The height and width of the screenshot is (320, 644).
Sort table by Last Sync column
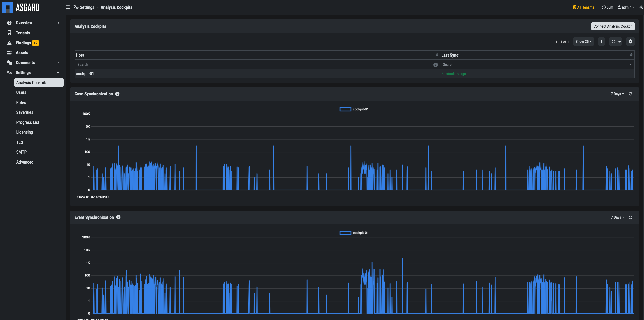[x=631, y=55]
